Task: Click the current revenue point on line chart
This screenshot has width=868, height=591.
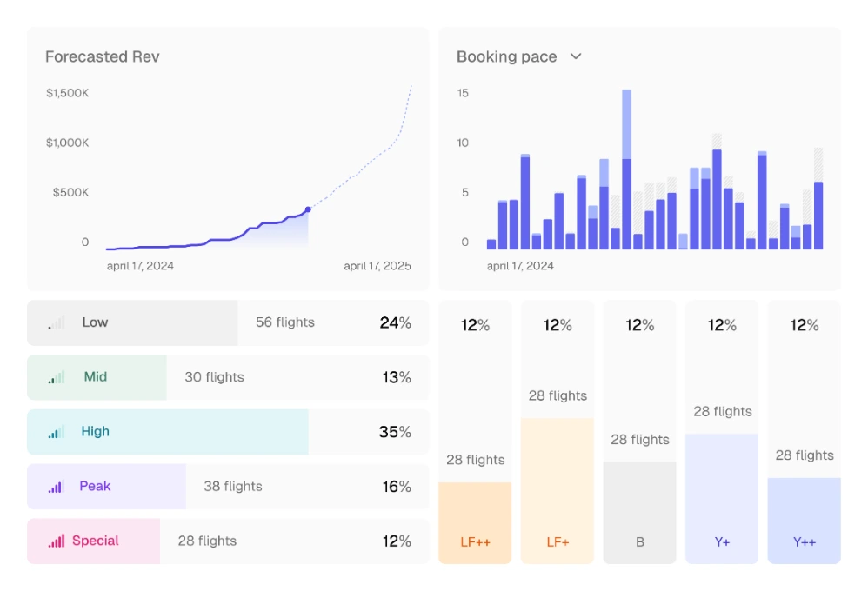Action: [x=309, y=209]
